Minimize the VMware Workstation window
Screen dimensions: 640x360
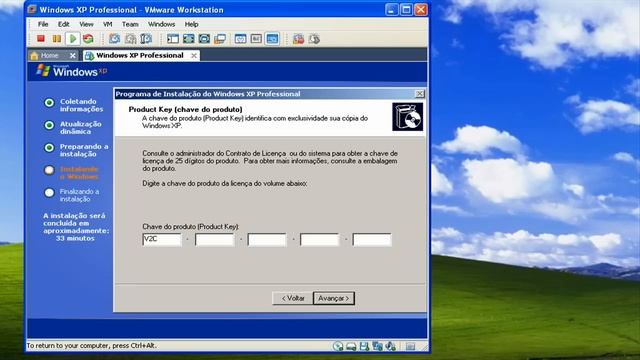(391, 10)
